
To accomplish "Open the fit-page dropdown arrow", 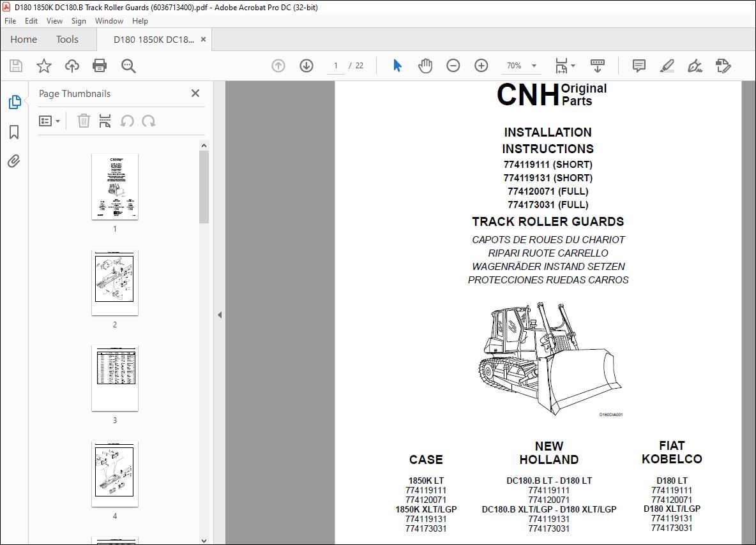I will click(x=573, y=66).
